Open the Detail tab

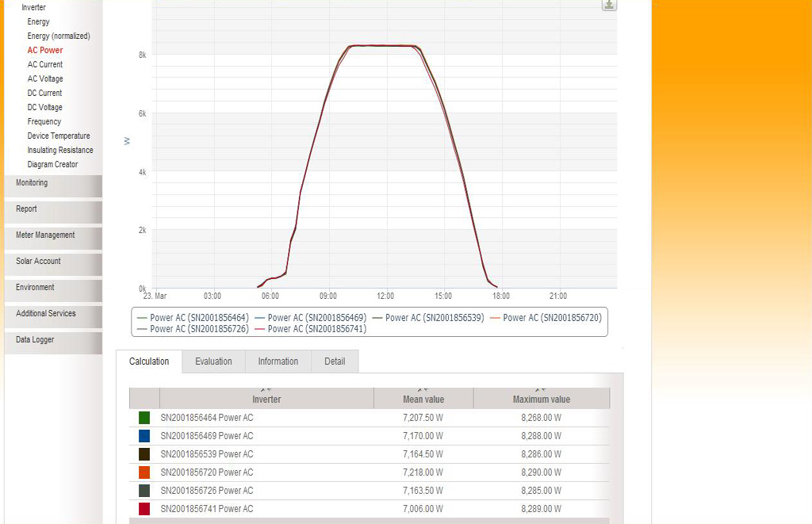(x=335, y=361)
